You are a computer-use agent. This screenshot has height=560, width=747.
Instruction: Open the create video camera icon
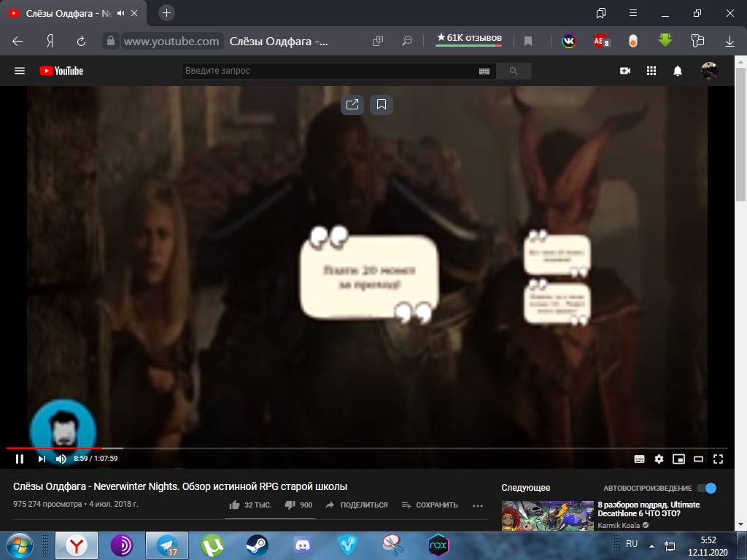(625, 71)
